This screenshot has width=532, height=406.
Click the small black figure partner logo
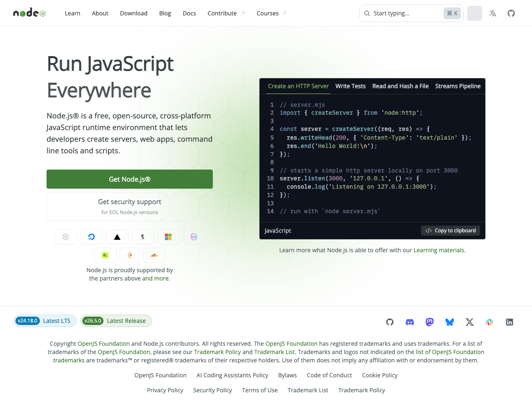point(143,237)
